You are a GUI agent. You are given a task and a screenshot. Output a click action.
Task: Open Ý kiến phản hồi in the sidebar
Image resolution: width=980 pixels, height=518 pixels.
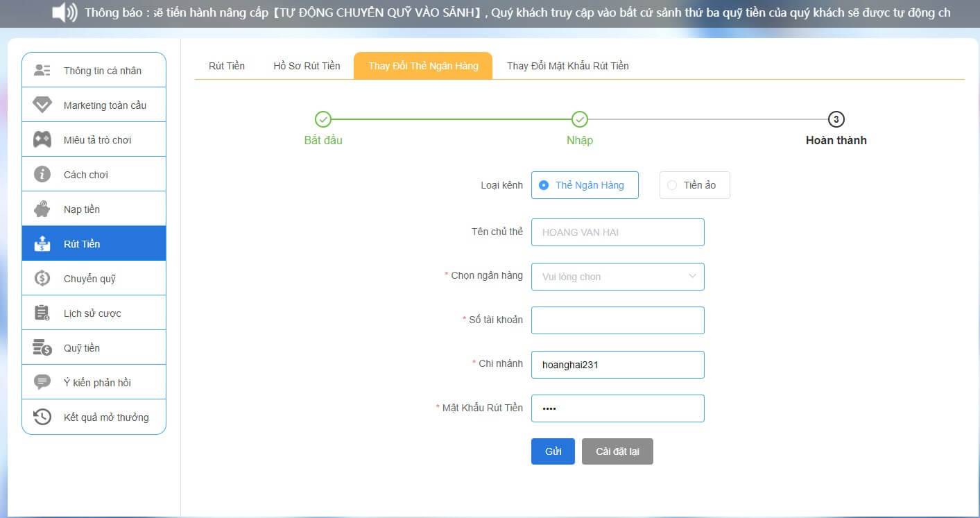pyautogui.click(x=94, y=382)
